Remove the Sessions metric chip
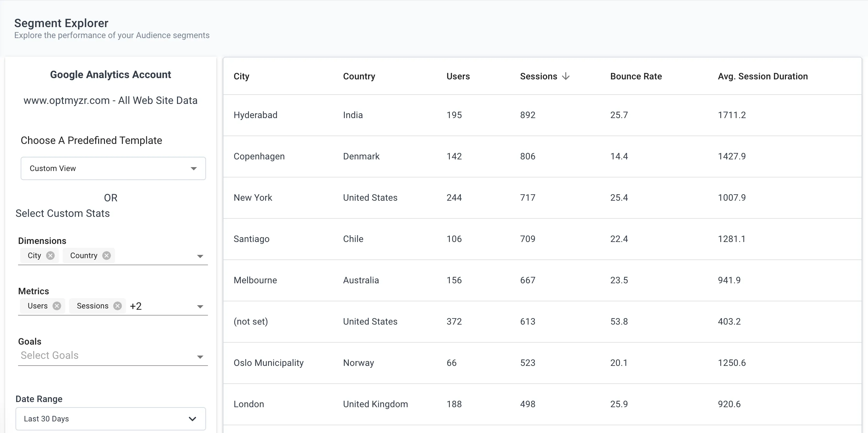The image size is (868, 433). (117, 306)
